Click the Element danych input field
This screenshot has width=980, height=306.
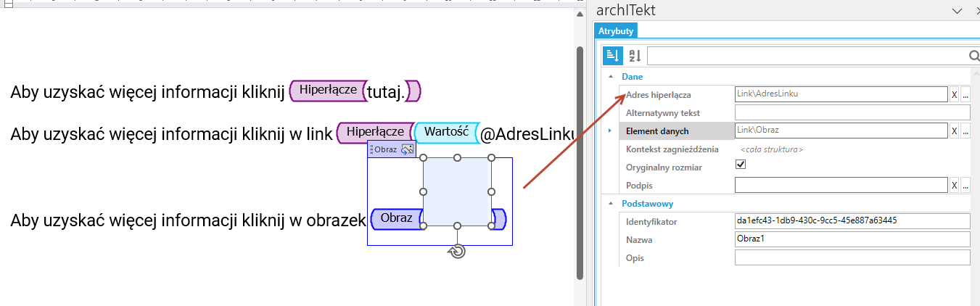[x=841, y=131]
